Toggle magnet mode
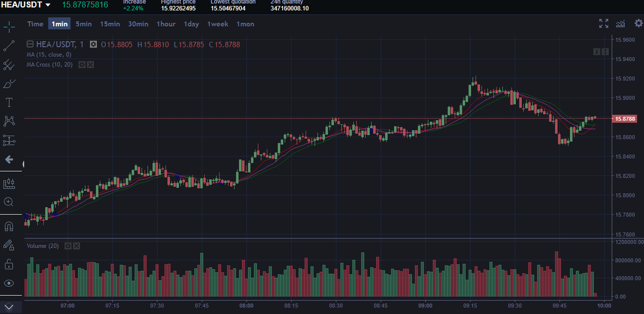The image size is (644, 314). (x=9, y=226)
